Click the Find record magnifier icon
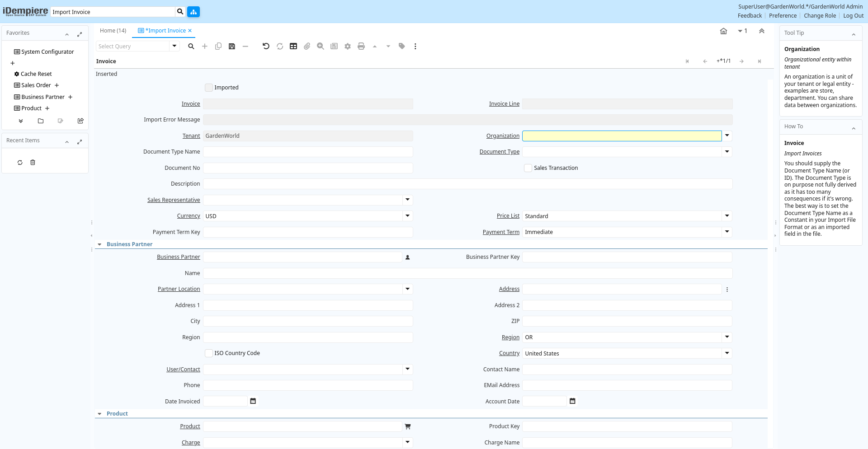 tap(191, 46)
